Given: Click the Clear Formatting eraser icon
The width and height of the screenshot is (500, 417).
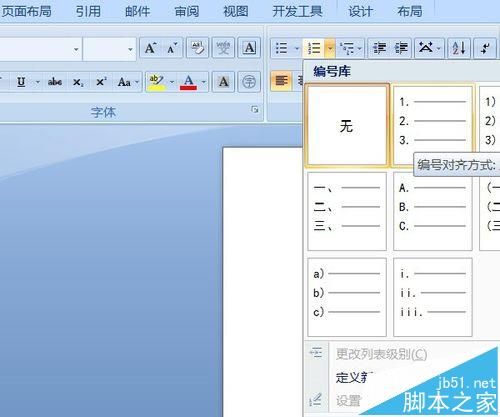Looking at the screenshot, I should pos(197,48).
